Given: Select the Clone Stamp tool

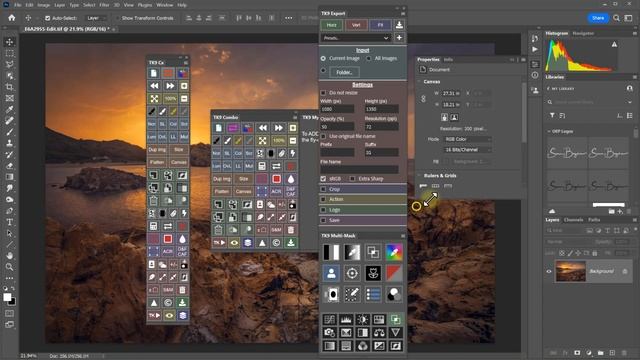Looking at the screenshot, I should pyautogui.click(x=9, y=143).
